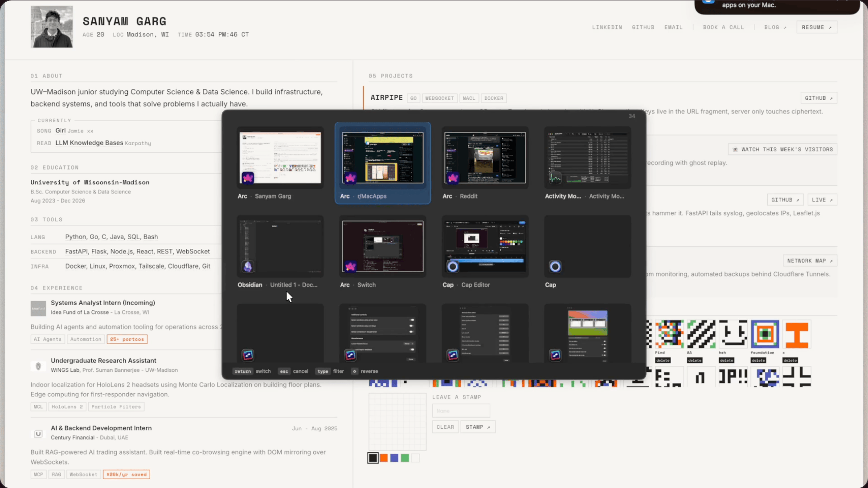
Task: Click the 'University of Wisconsin-Madison' heading
Action: click(x=90, y=182)
